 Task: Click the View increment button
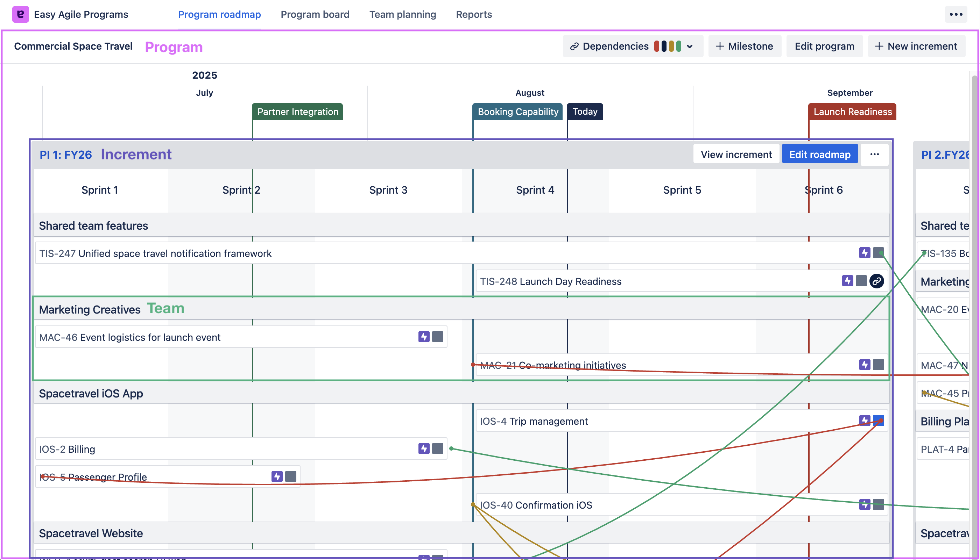(736, 154)
